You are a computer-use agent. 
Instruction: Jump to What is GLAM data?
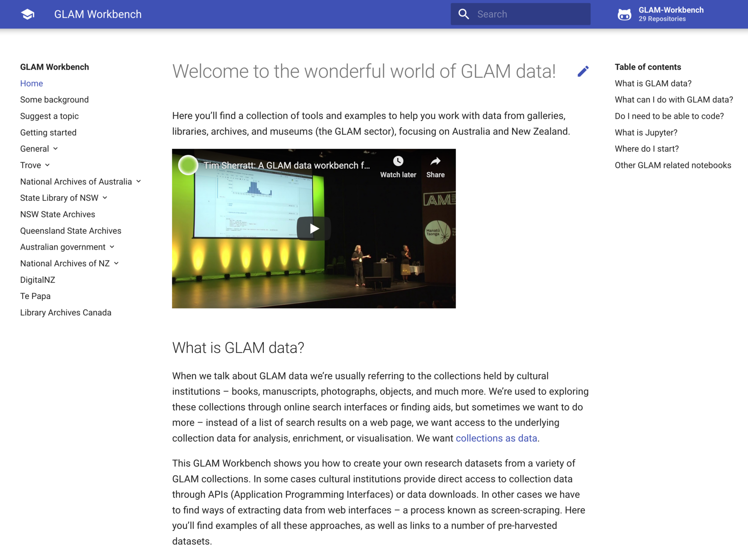(x=653, y=83)
